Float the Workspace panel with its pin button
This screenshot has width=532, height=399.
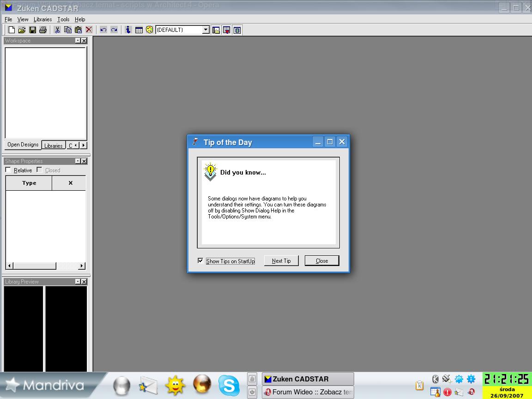78,41
